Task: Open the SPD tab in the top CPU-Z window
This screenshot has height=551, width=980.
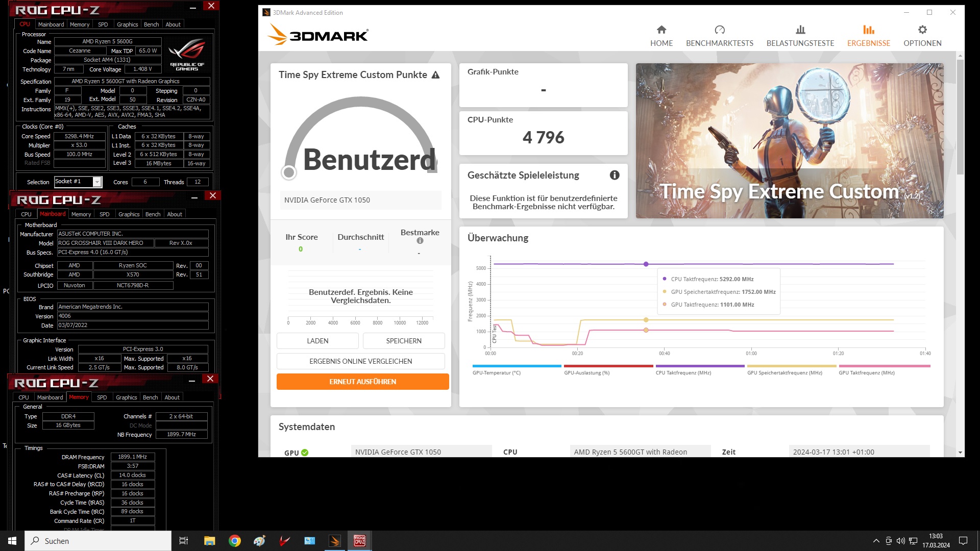Action: (103, 24)
